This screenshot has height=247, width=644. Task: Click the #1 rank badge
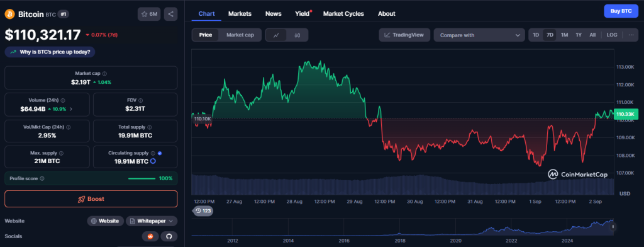click(64, 14)
